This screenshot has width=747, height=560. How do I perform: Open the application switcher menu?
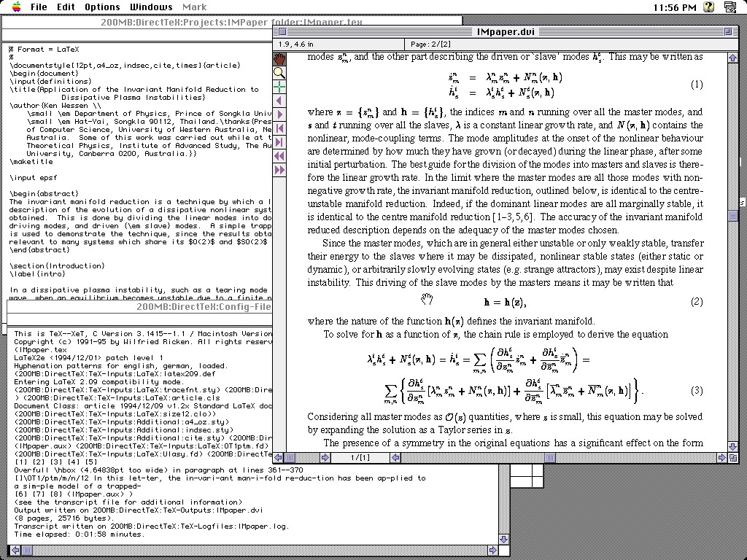tap(732, 7)
